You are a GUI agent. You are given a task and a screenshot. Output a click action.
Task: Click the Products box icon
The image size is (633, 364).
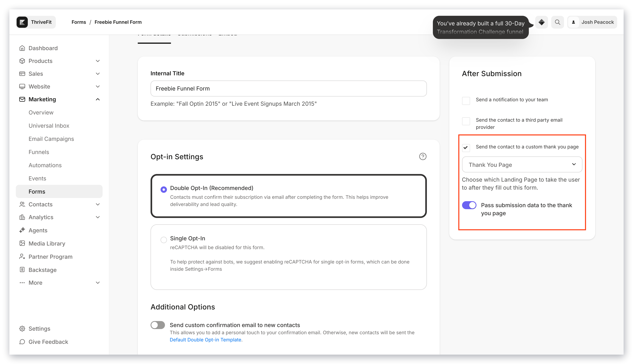[x=22, y=61]
